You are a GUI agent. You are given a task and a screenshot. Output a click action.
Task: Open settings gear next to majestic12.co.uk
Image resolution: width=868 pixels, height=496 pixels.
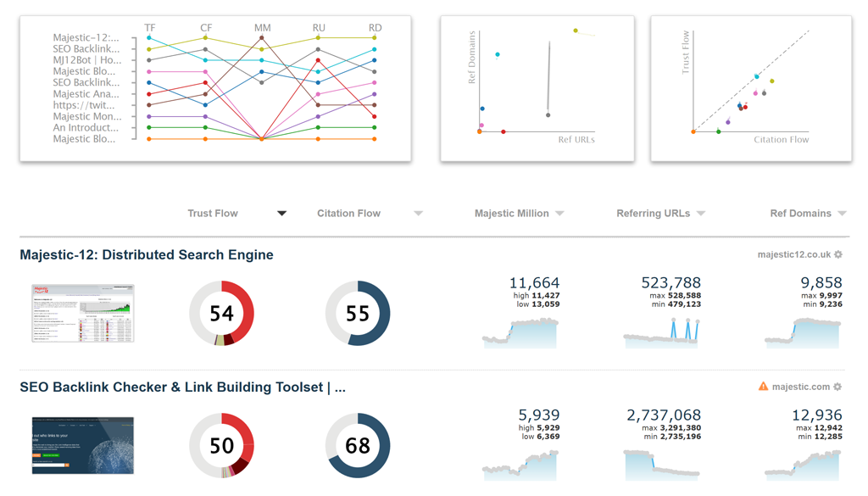point(838,254)
